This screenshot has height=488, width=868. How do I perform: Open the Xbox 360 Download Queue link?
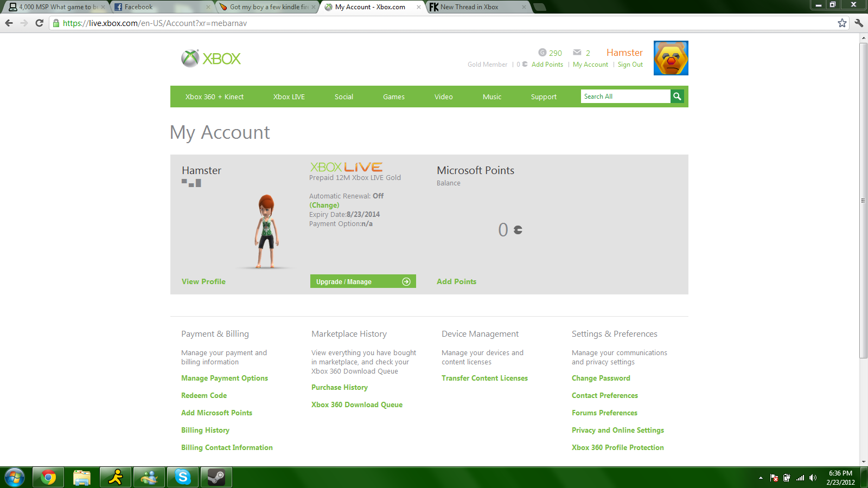pyautogui.click(x=357, y=404)
